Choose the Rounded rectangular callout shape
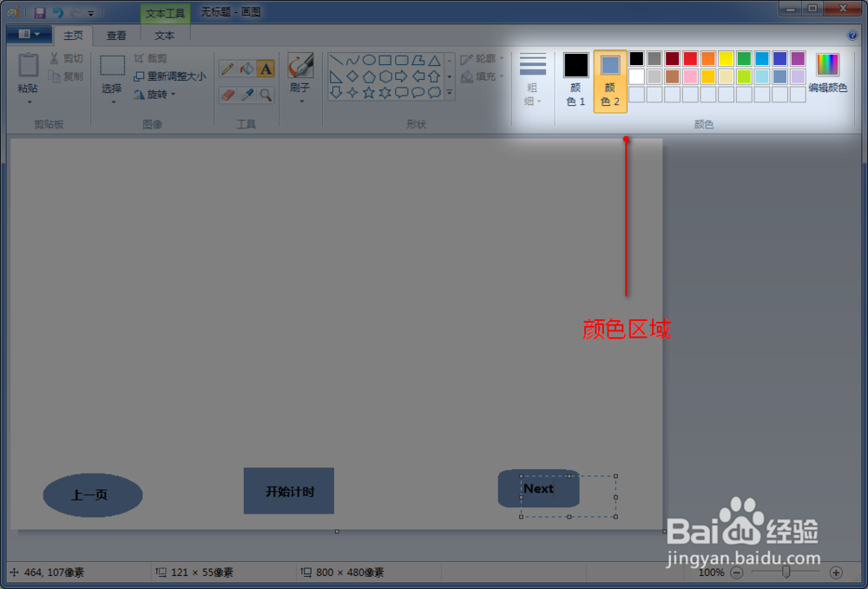Screen dimensions: 868x589 point(402,92)
